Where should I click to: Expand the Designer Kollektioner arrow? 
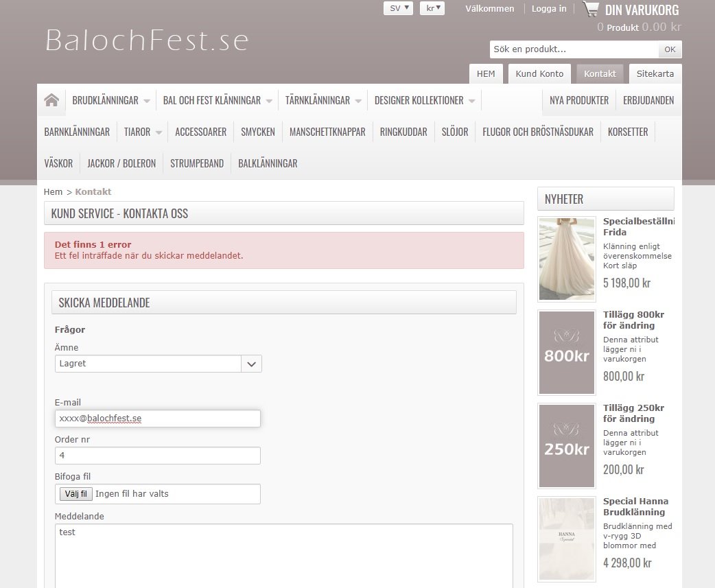(471, 101)
